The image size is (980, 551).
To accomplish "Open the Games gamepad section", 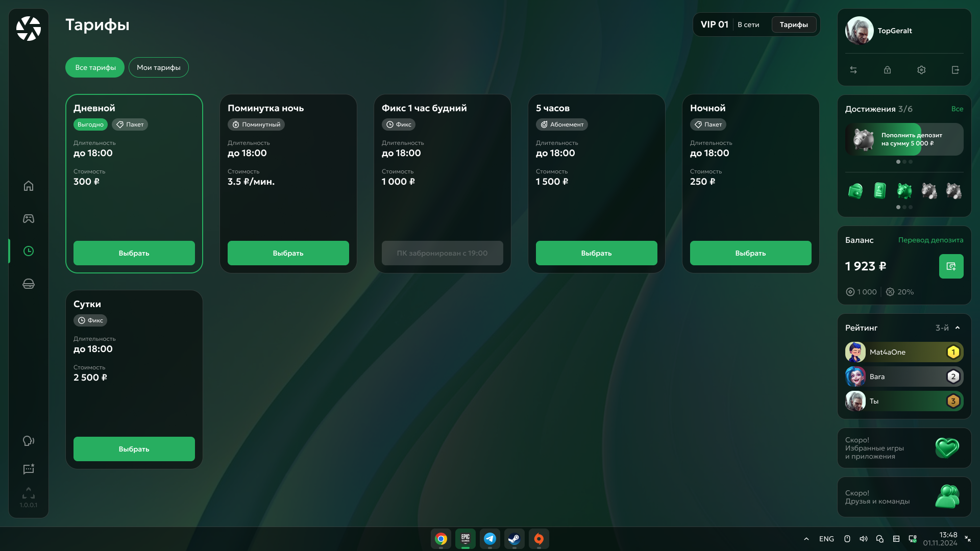I will (x=29, y=218).
